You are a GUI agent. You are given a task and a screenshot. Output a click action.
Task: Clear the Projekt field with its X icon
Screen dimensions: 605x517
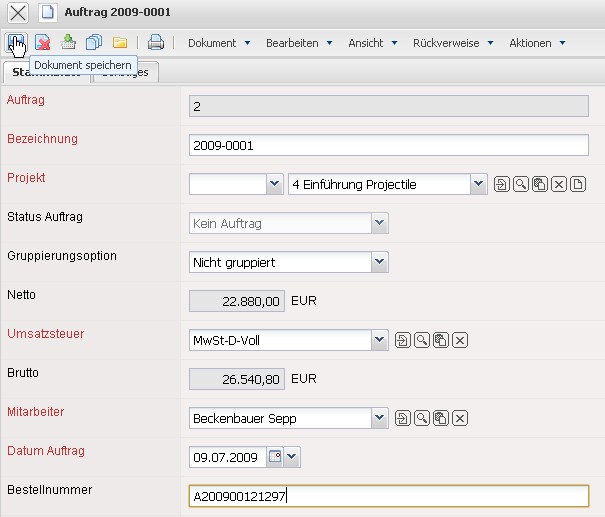tap(559, 185)
